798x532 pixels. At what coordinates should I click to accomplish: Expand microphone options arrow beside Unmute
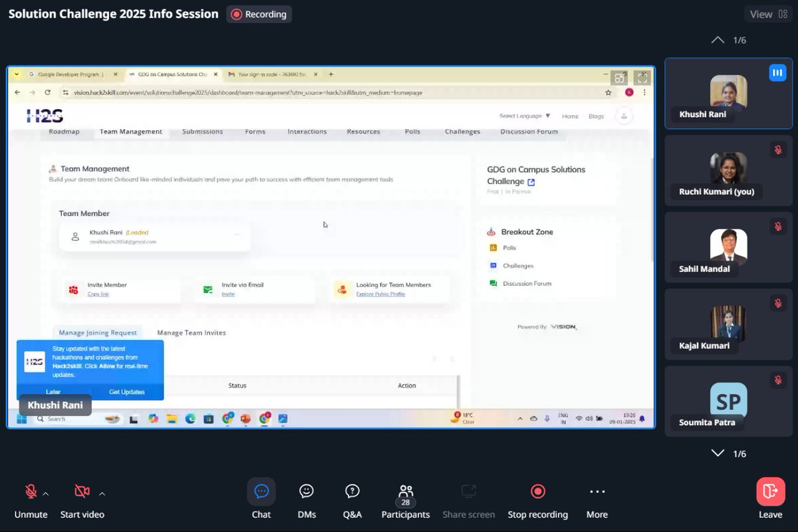[x=46, y=493]
